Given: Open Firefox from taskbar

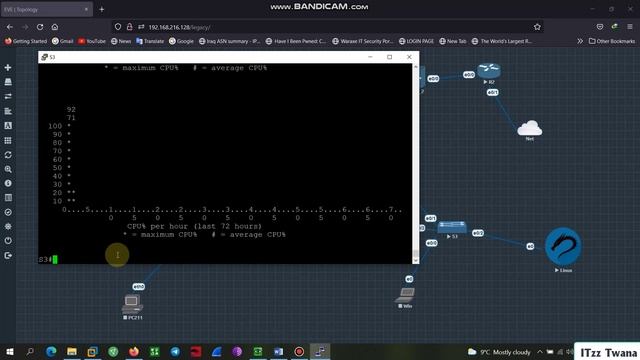Looking at the screenshot, I should 134,351.
